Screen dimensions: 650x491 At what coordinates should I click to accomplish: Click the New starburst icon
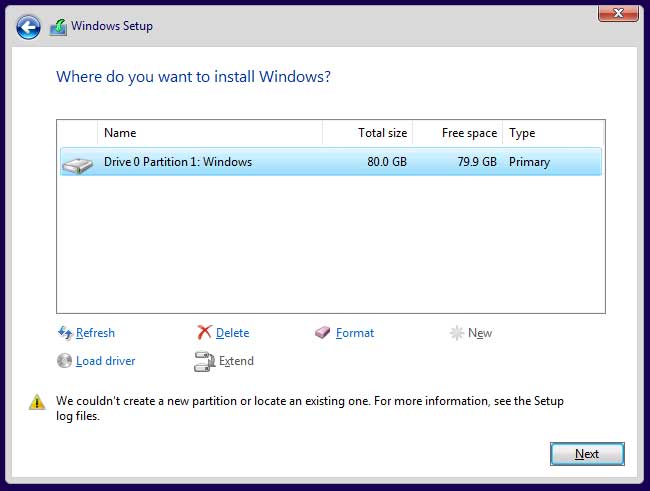[457, 333]
